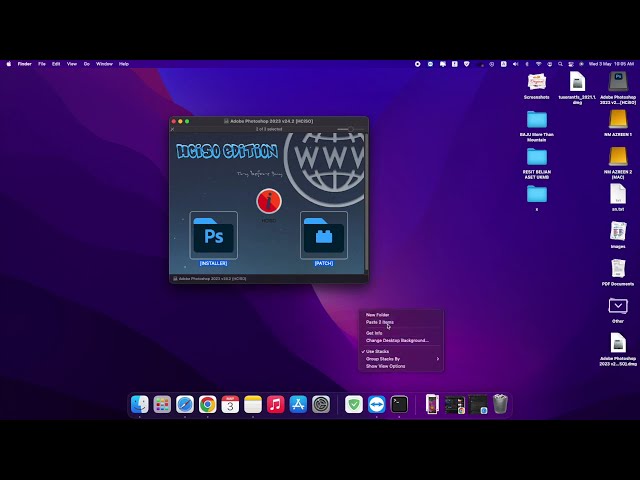Open the Go menu
The width and height of the screenshot is (640, 480).
87,64
